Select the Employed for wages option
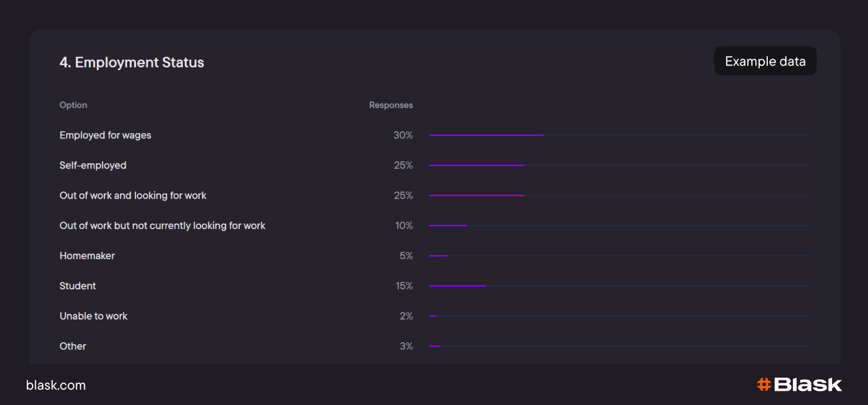Image resolution: width=868 pixels, height=405 pixels. tap(105, 135)
